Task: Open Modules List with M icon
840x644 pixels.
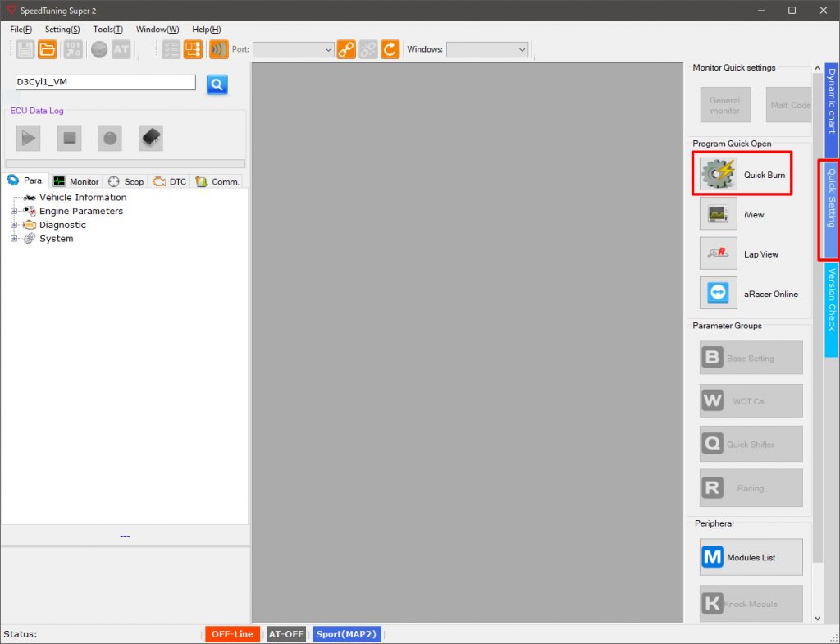Action: [713, 557]
